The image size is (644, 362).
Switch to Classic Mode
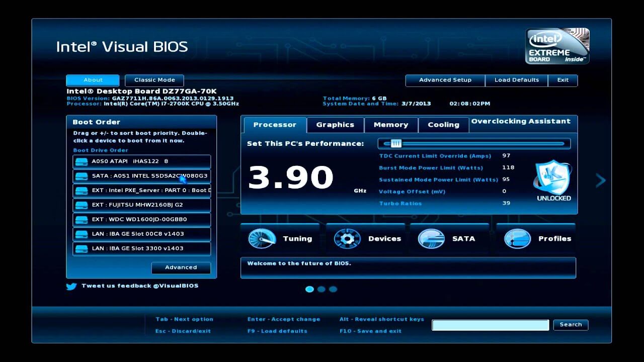click(154, 80)
